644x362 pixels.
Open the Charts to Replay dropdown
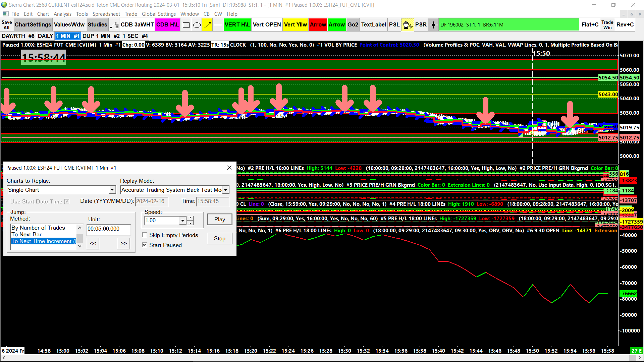coord(112,190)
